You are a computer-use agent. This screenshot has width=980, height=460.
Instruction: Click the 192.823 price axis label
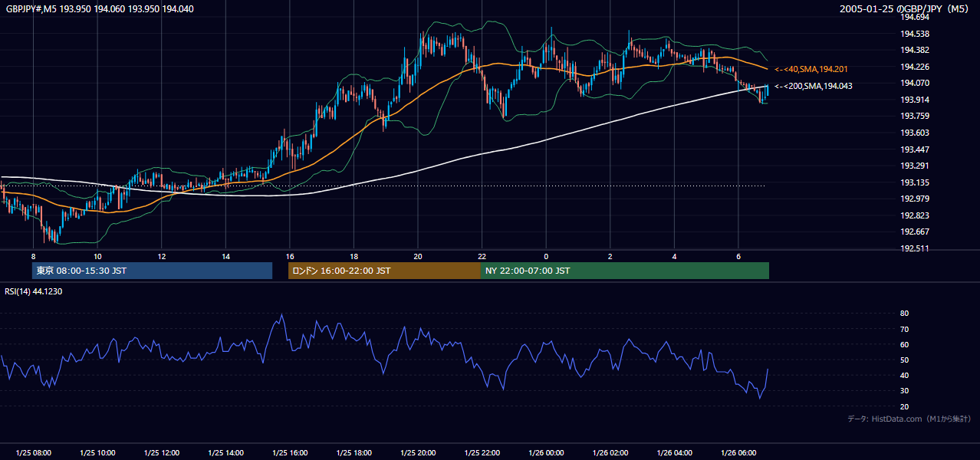coord(915,215)
